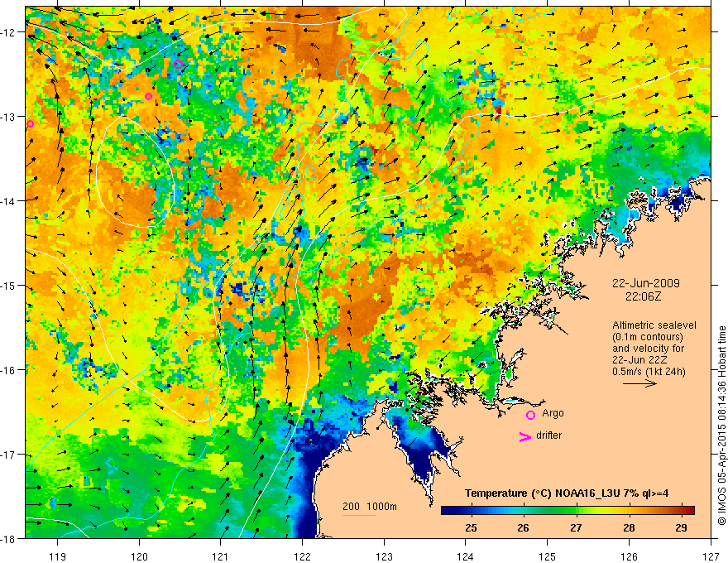Click the 26 value on the temperature scale
This screenshot has height=563, width=728.
[x=523, y=528]
